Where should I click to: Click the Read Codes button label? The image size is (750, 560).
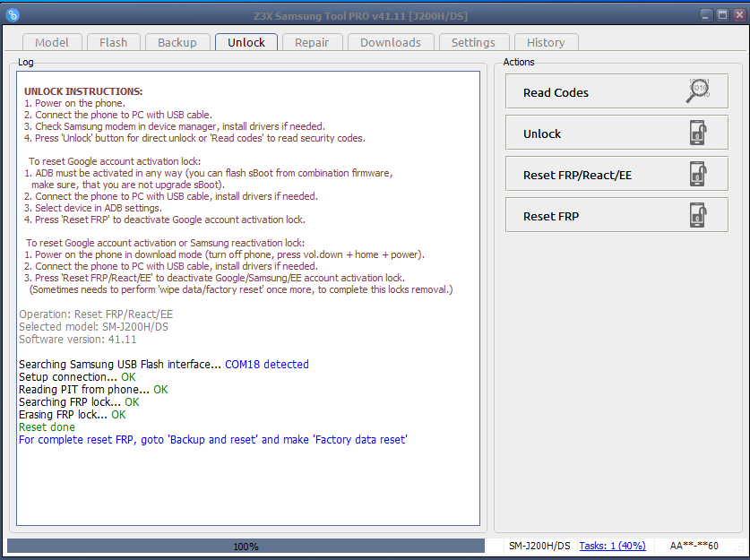tap(556, 93)
